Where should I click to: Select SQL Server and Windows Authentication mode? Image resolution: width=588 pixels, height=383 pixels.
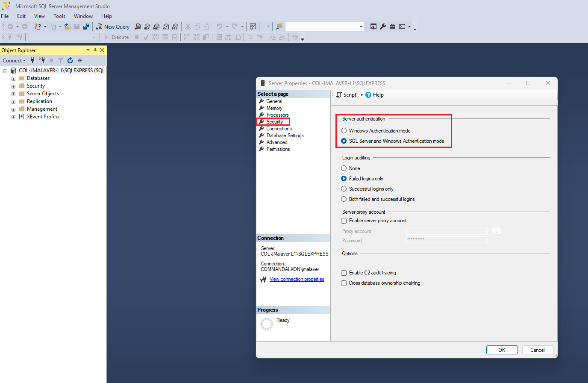coord(344,141)
